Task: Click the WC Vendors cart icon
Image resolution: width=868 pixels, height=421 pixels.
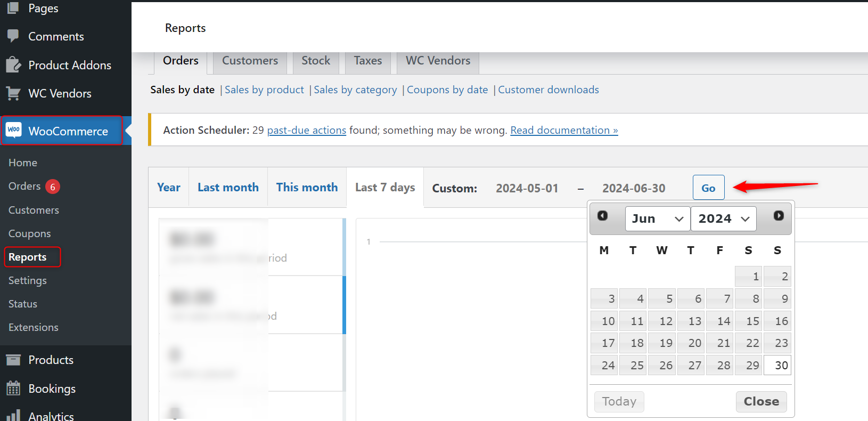Action: coord(13,93)
